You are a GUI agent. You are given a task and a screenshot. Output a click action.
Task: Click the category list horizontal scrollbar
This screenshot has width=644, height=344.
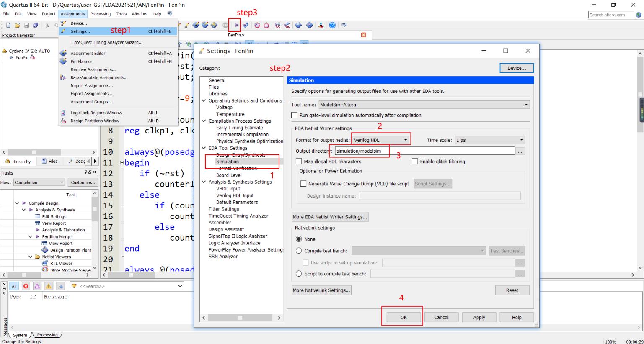pyautogui.click(x=241, y=318)
